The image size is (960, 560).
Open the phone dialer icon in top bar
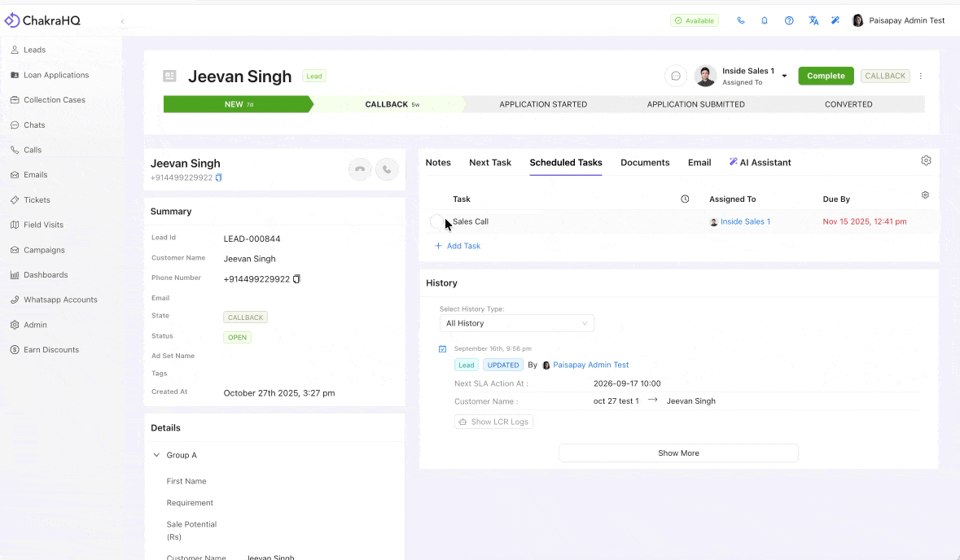click(741, 20)
